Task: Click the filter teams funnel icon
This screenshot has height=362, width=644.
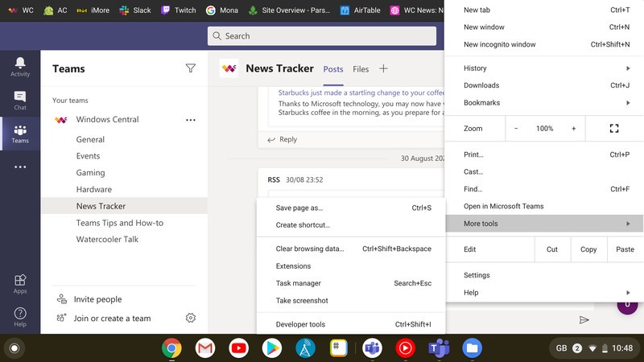Action: coord(191,68)
